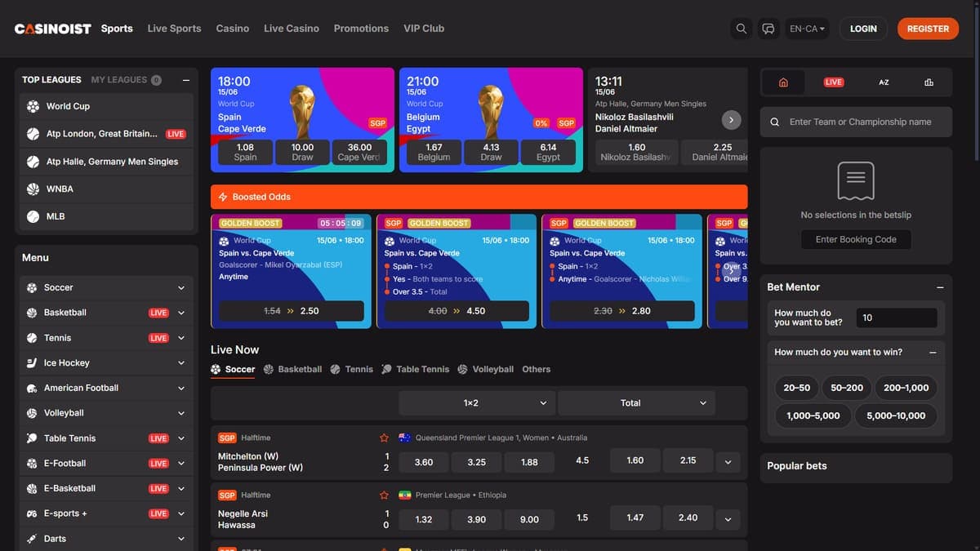
Task: Click the Enter Booking Code button
Action: pos(856,239)
